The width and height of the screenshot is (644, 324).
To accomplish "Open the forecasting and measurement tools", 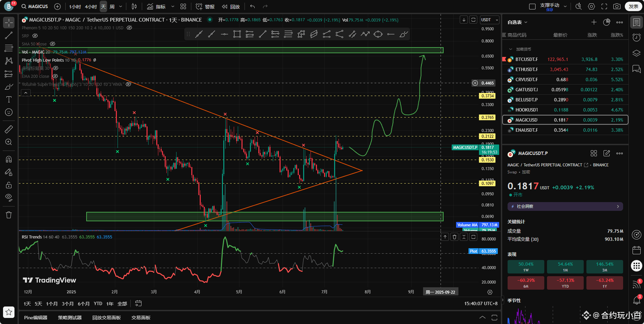I will coord(9,74).
